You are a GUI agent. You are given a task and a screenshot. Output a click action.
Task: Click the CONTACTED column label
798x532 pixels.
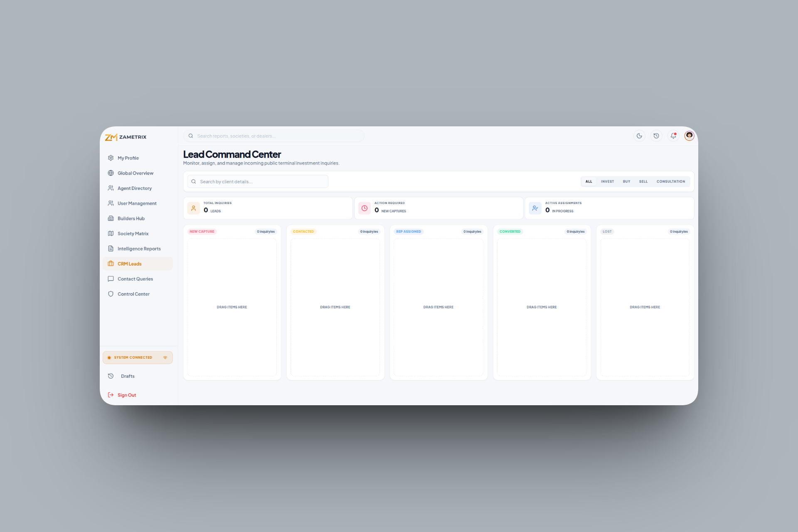pos(303,232)
